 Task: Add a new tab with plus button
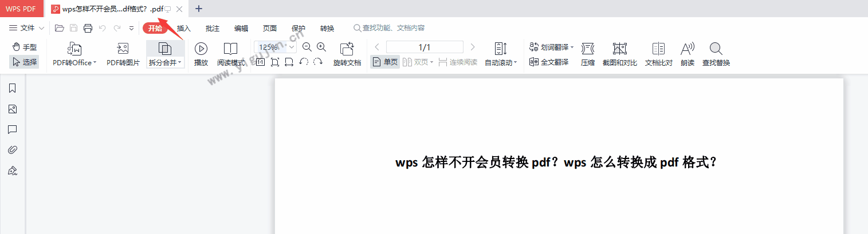(199, 9)
